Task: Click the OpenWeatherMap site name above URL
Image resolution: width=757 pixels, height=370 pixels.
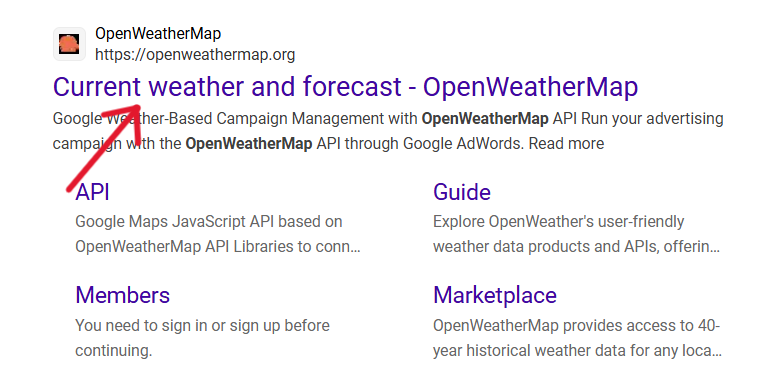Action: 158,34
